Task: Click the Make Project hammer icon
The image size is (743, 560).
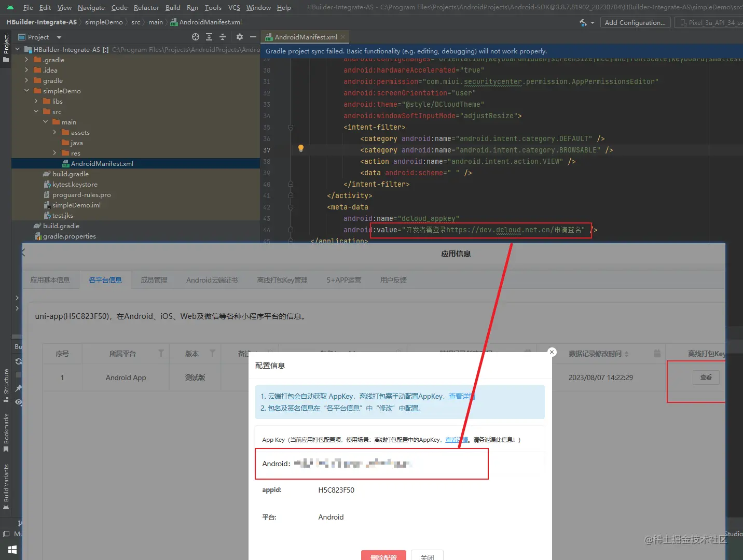Action: click(584, 22)
